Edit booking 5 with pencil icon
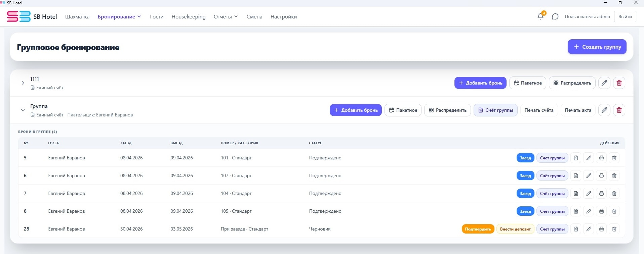This screenshot has height=254, width=644. point(589,158)
